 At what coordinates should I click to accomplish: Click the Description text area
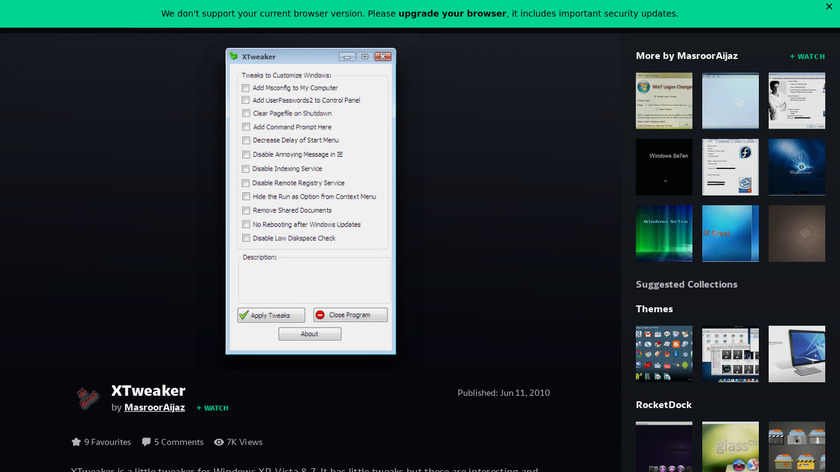[314, 281]
